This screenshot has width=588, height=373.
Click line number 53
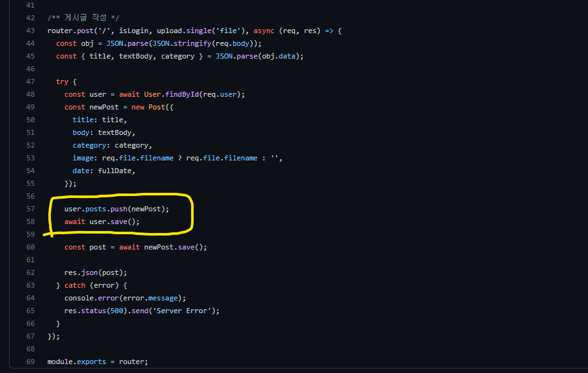pyautogui.click(x=31, y=158)
